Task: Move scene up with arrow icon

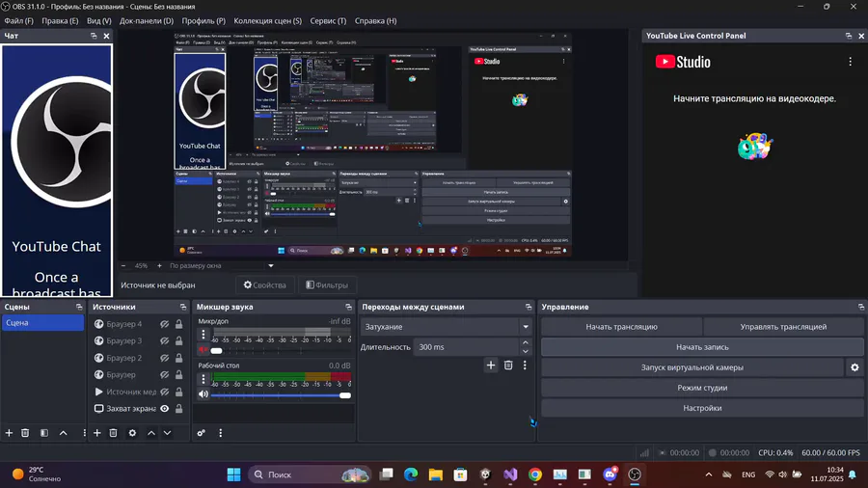Action: [x=63, y=433]
